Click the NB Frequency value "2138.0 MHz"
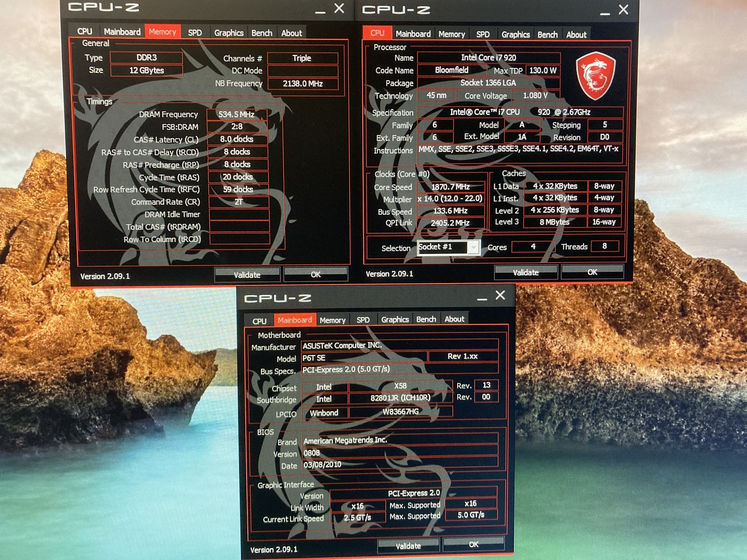The height and width of the screenshot is (560, 747). pyautogui.click(x=302, y=84)
